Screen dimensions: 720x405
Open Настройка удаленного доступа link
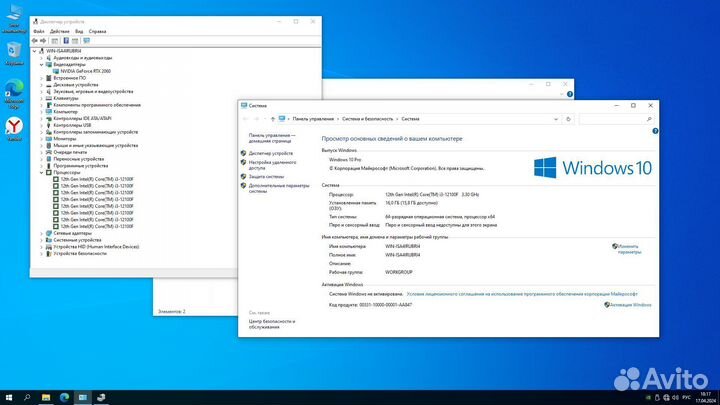coord(272,165)
